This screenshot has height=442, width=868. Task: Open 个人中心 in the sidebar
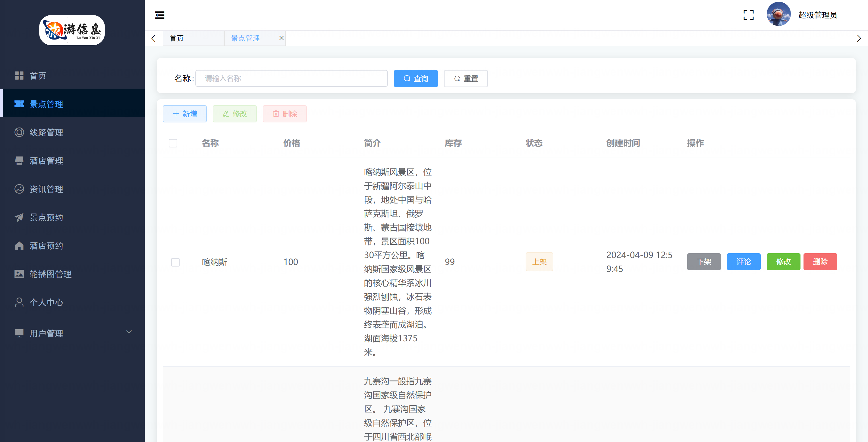click(x=46, y=302)
